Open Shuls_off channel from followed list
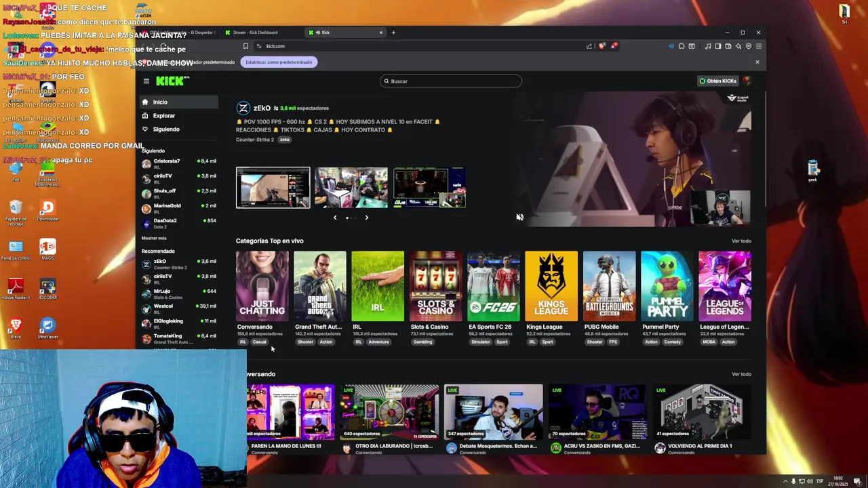Screen dimensions: 868x488 (x=178, y=193)
